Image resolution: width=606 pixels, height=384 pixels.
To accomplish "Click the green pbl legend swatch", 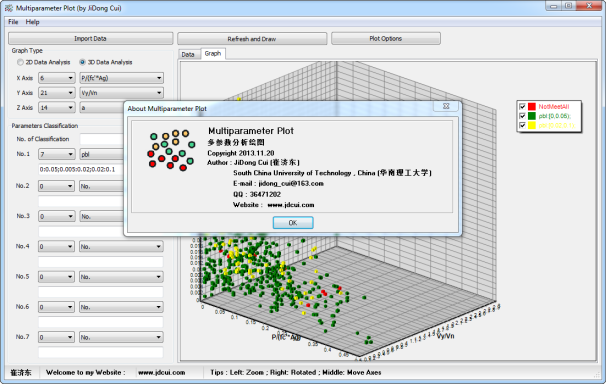I will click(x=532, y=116).
